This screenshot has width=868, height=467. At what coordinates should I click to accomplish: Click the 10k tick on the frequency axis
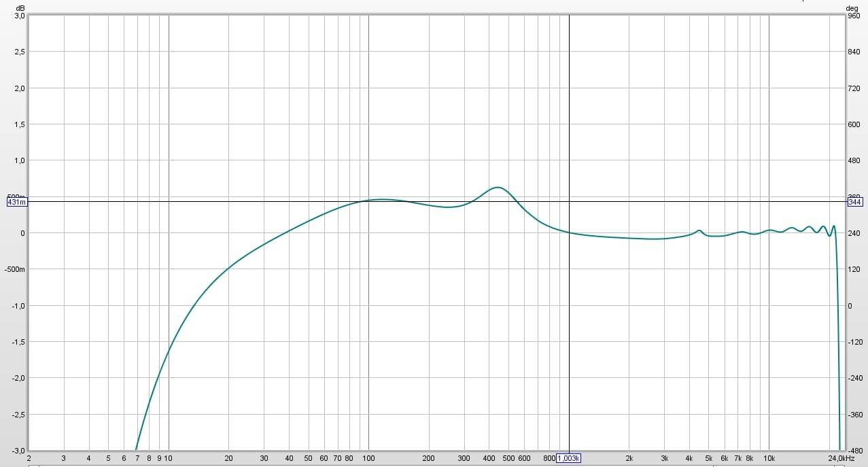coord(769,459)
